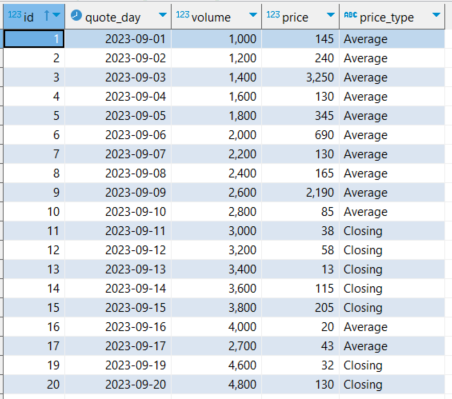Screen dimensions: 452x399
Task: Open the price_type column filter dropdown
Action: pos(436,15)
